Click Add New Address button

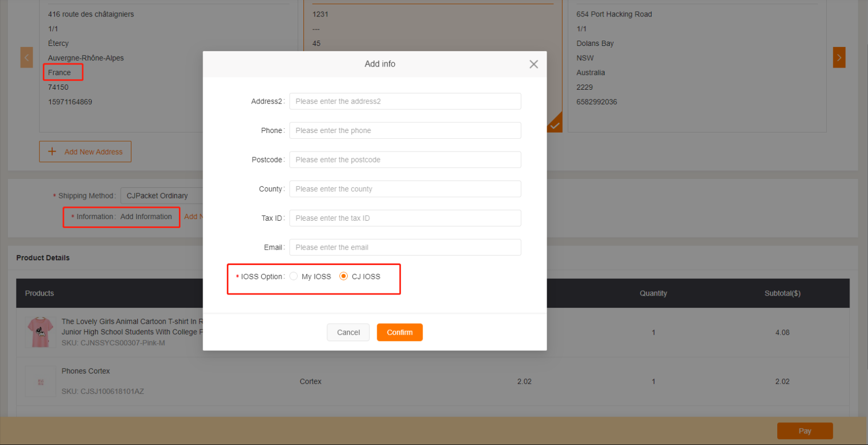85,152
